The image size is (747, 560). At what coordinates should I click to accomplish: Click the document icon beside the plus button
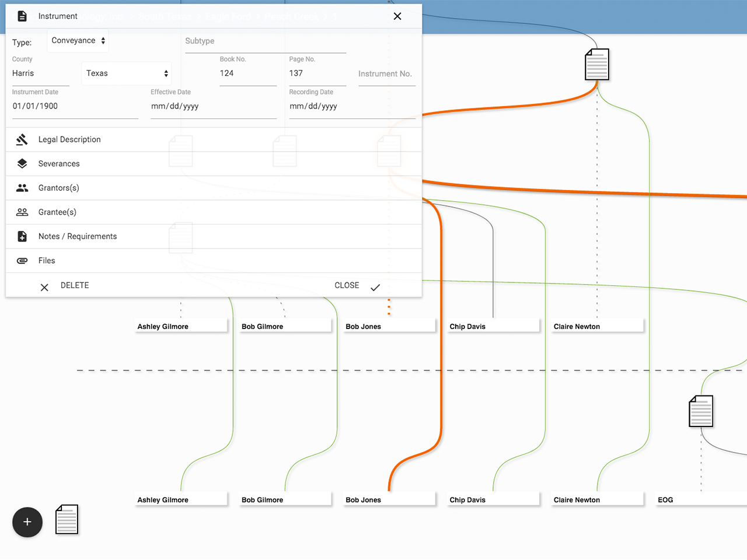tap(67, 519)
